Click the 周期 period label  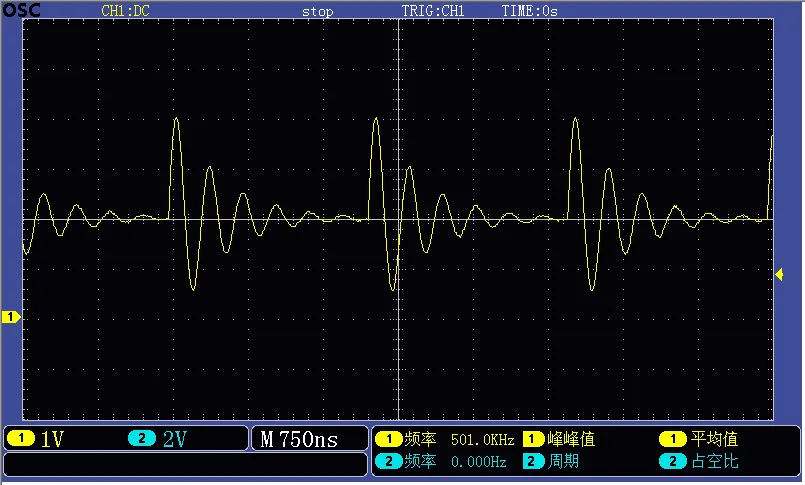[x=563, y=461]
